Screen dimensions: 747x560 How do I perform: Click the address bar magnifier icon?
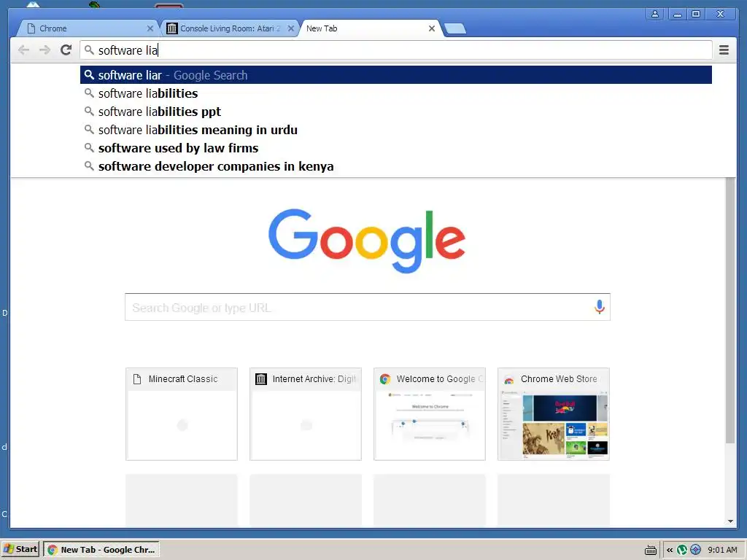89,50
